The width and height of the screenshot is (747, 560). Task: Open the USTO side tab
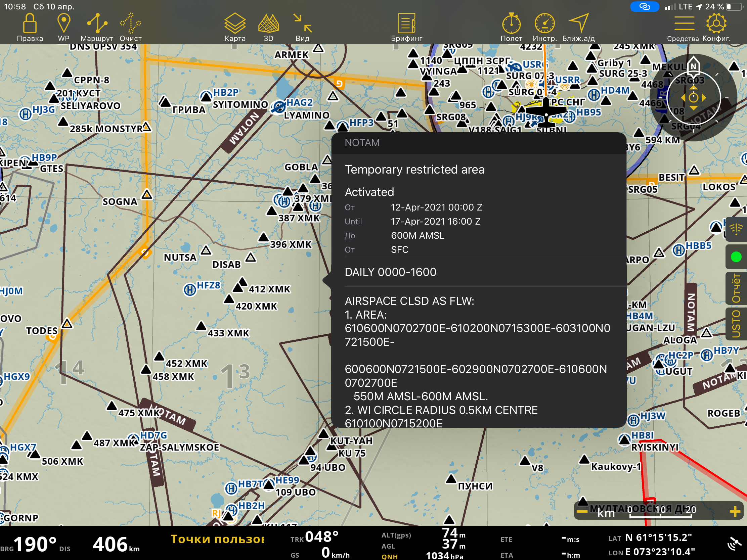(736, 324)
